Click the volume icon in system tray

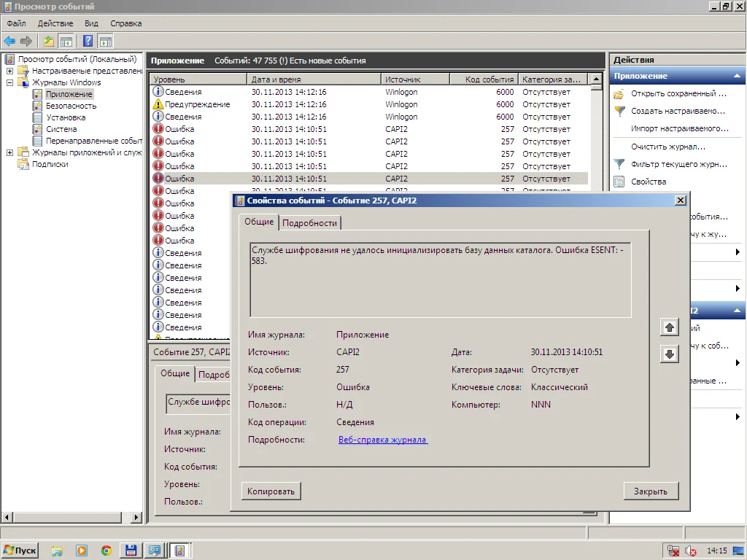pyautogui.click(x=690, y=551)
